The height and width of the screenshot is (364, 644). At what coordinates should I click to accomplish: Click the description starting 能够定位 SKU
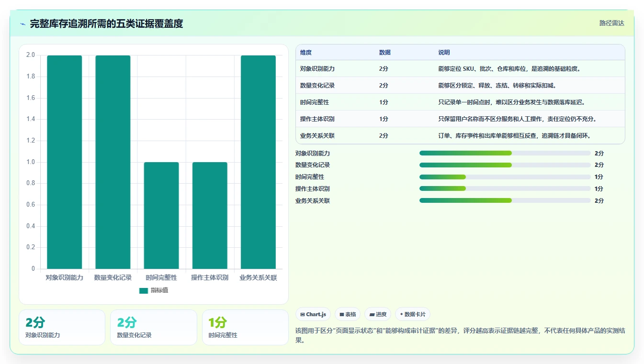point(509,69)
